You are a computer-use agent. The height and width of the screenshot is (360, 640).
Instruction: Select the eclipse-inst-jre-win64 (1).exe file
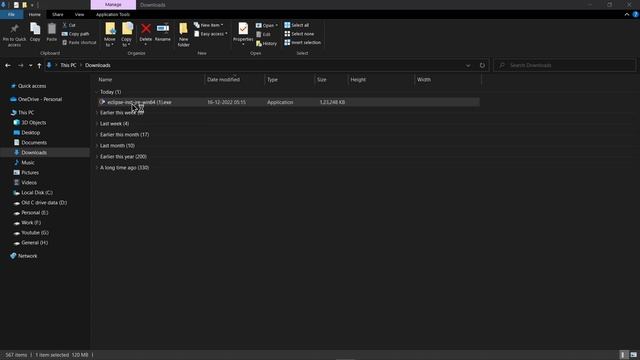(289, 102)
